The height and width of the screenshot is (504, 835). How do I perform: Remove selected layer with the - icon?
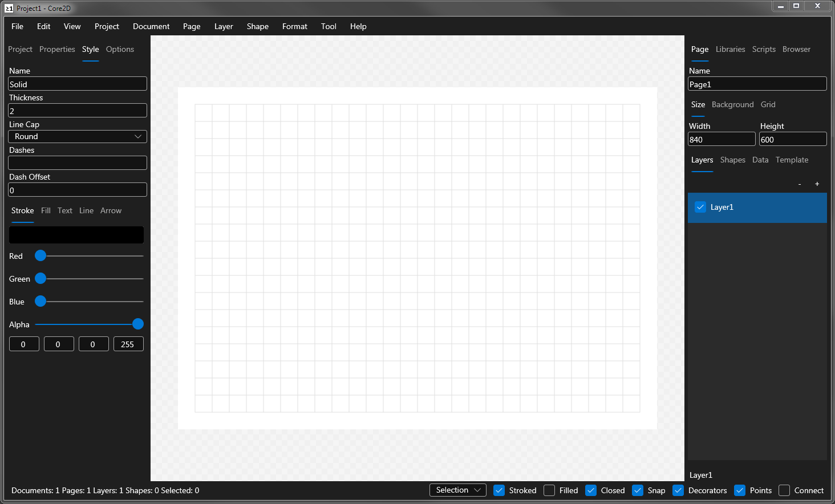tap(799, 184)
